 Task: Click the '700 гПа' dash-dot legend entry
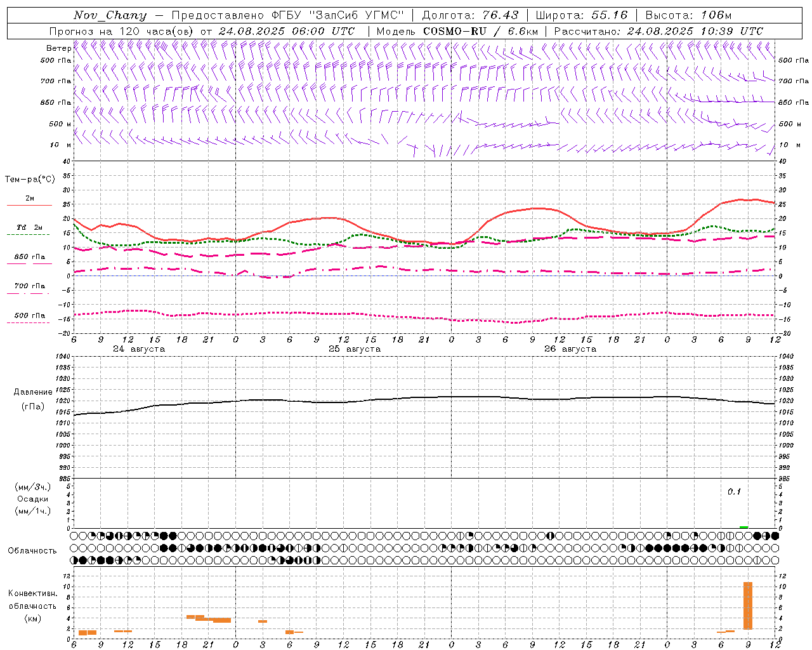click(29, 289)
